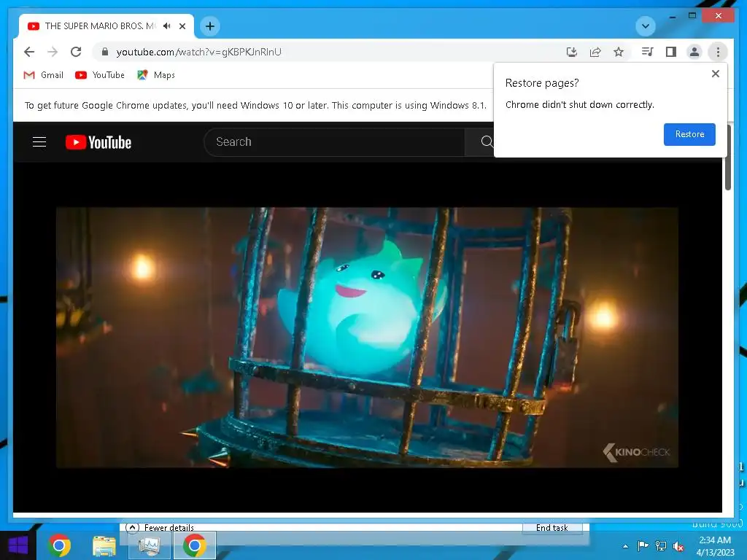Switch to the active Chrome taskbar icon
Viewport: 747px width, 560px height.
click(195, 545)
